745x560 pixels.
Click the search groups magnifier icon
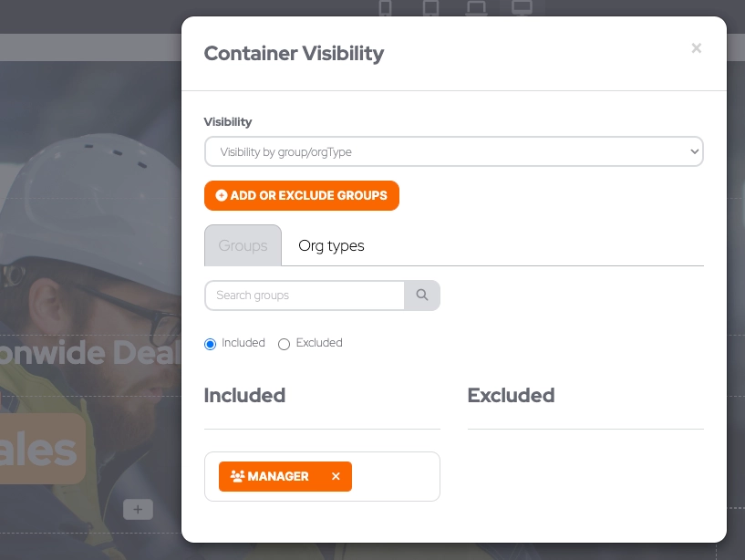point(422,296)
